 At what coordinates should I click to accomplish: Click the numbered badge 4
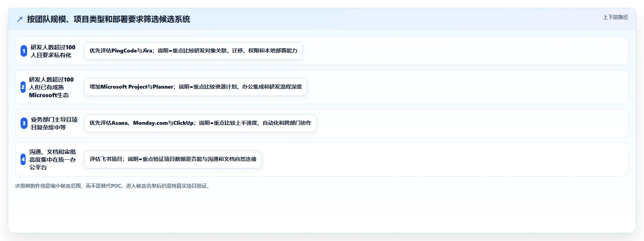[x=23, y=159]
